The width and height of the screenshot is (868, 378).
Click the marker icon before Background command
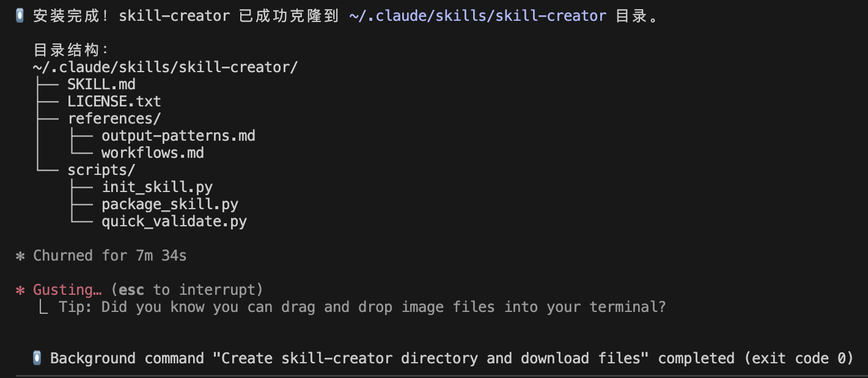coord(37,358)
